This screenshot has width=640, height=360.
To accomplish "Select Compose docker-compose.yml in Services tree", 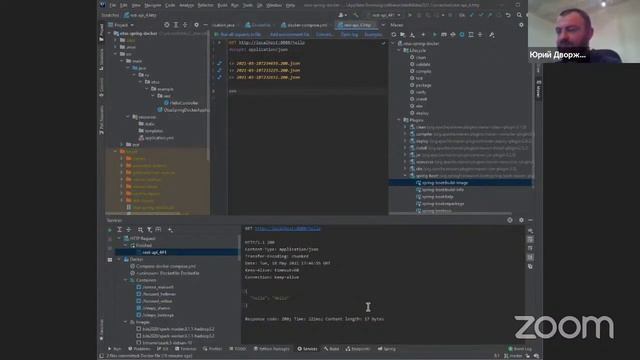I will (163, 266).
